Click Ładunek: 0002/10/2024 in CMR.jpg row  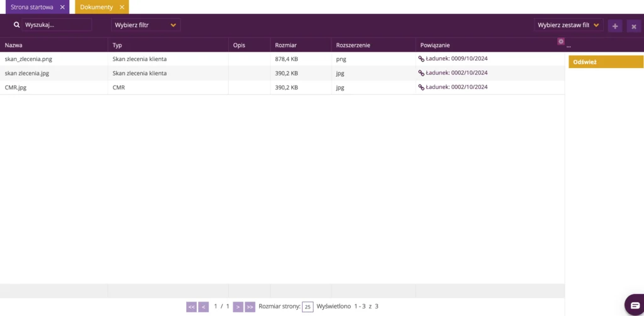coord(457,87)
